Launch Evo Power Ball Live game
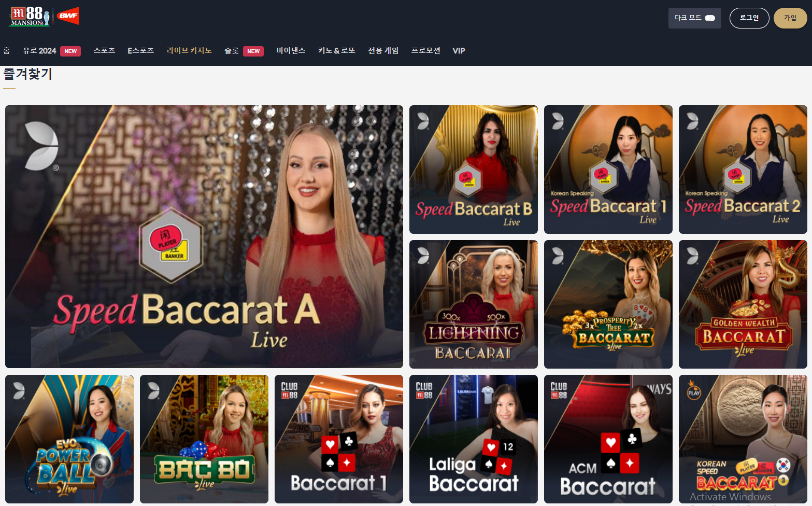812x506 pixels. (69, 439)
